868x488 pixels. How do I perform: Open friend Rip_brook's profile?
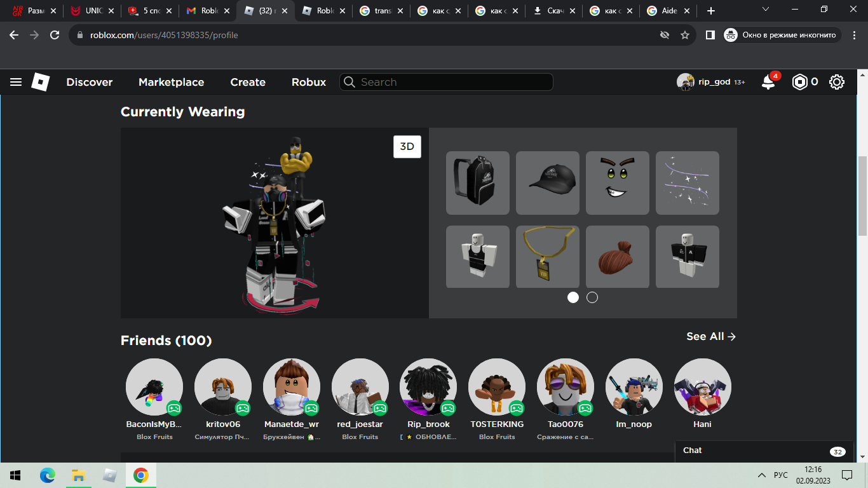pyautogui.click(x=428, y=387)
